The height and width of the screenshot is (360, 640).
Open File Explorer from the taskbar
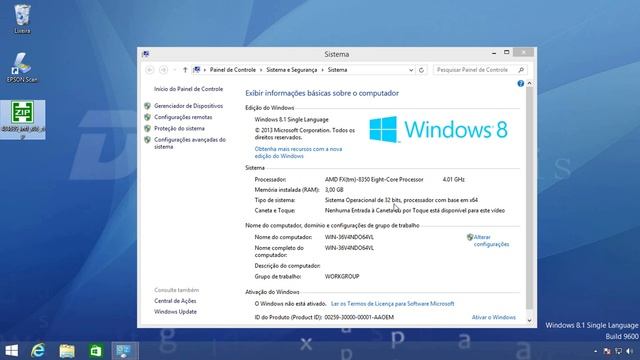click(x=67, y=351)
